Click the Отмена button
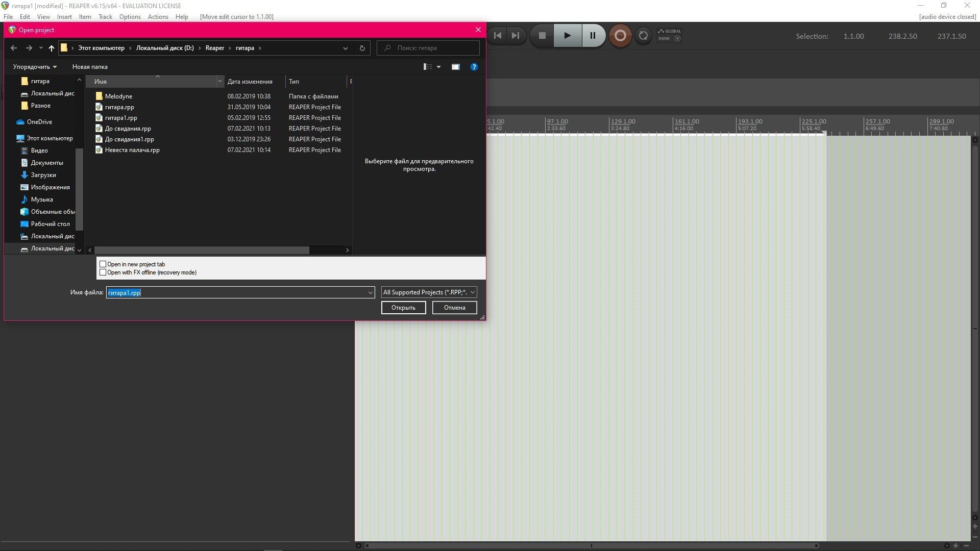The image size is (980, 551). click(x=454, y=308)
